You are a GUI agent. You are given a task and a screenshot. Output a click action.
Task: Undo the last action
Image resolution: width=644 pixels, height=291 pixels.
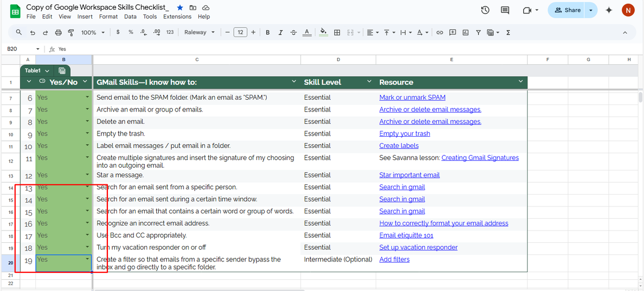(x=32, y=32)
